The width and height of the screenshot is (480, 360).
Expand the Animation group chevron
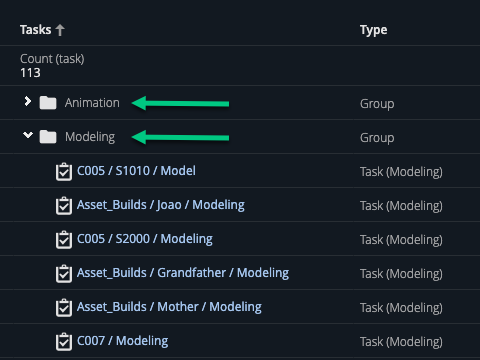click(28, 101)
